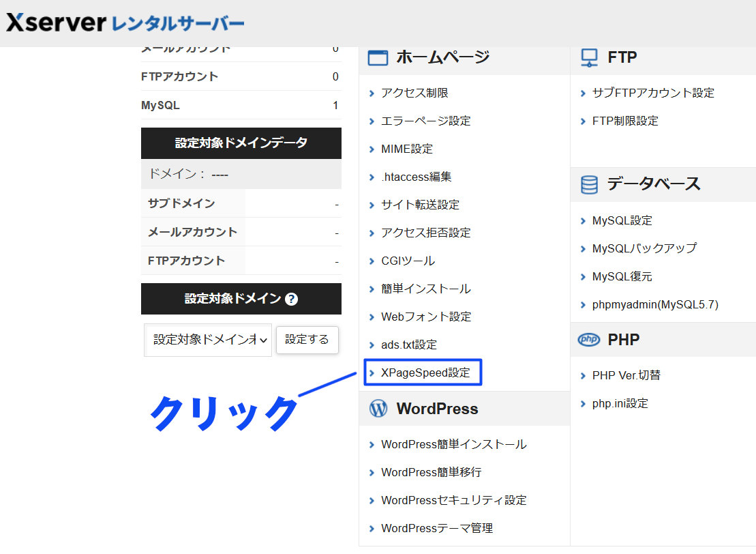Image resolution: width=756 pixels, height=554 pixels.
Task: Click the FTP section heading text
Action: click(622, 57)
